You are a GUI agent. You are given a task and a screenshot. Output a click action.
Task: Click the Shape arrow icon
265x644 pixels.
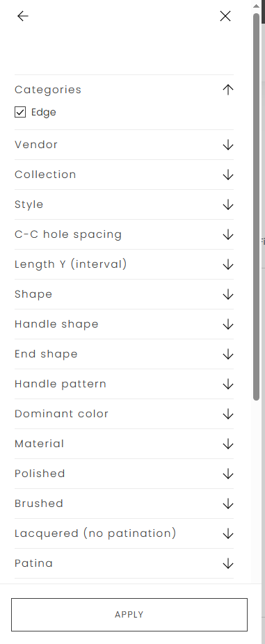(228, 294)
